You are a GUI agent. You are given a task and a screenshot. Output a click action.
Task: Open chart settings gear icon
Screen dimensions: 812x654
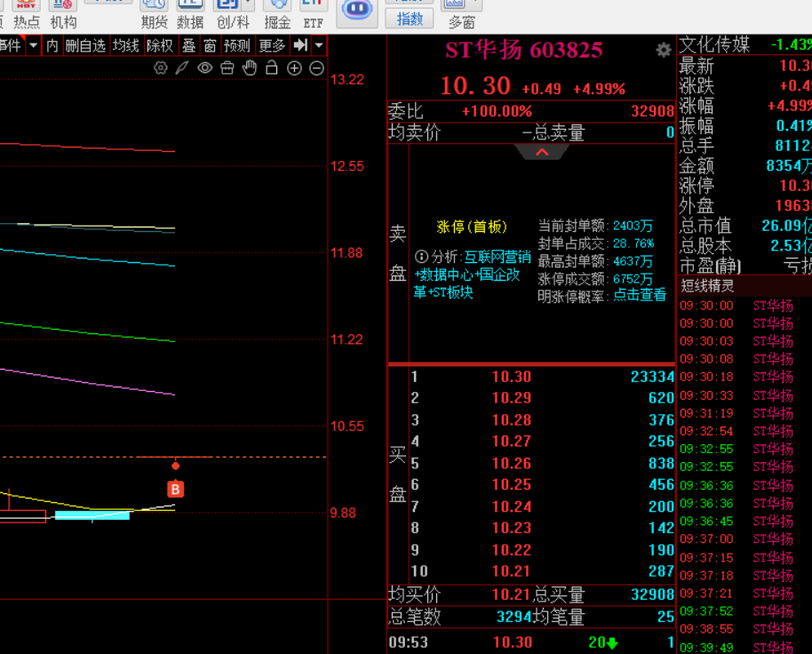click(161, 68)
